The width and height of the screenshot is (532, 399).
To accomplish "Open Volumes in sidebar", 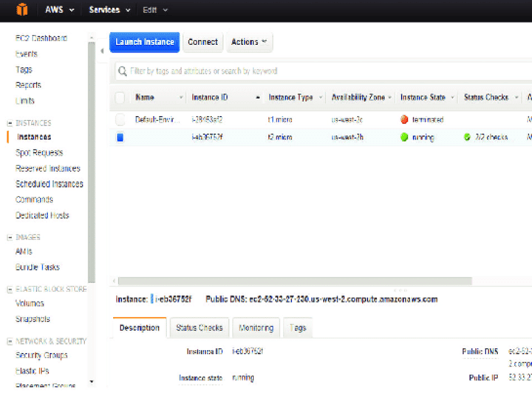I will pos(30,304).
